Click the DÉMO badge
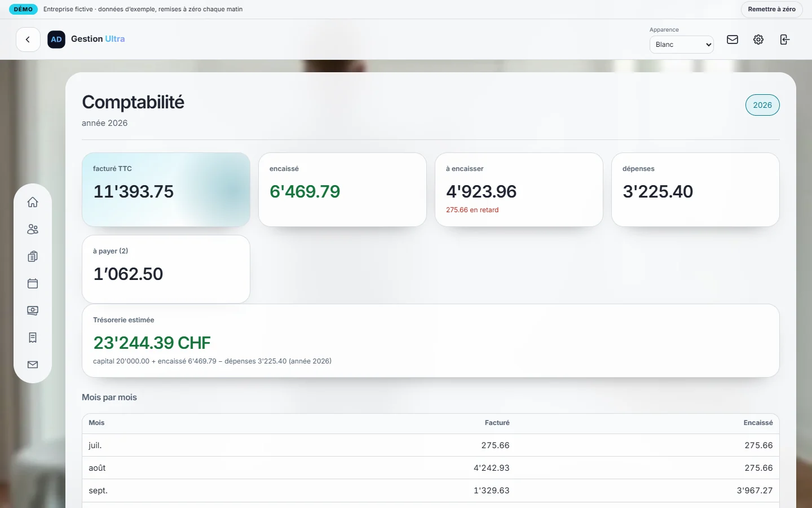Viewport: 812px width, 508px height. [23, 10]
